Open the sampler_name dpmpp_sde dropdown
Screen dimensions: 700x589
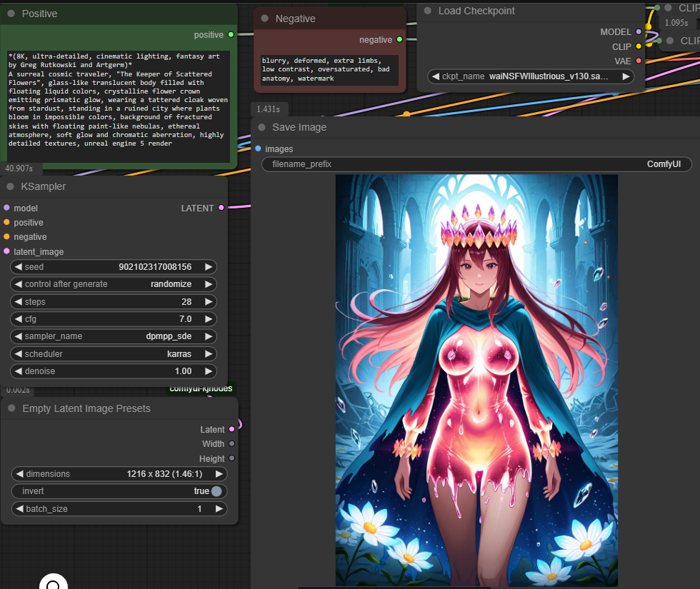114,336
